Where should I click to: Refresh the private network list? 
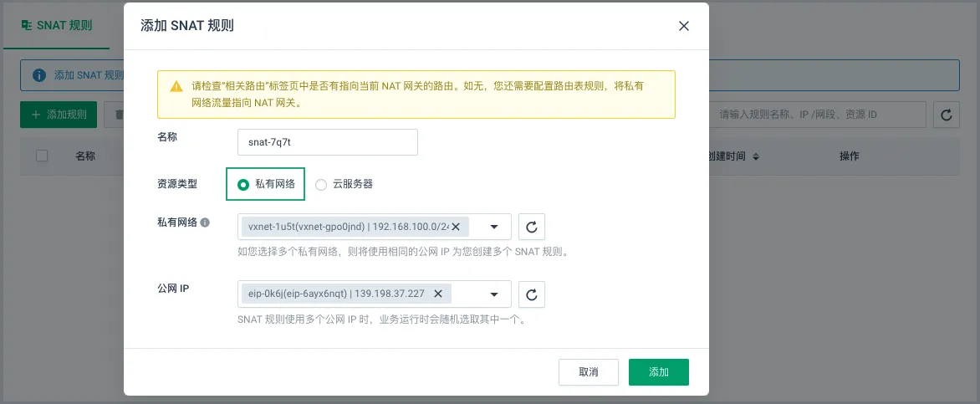click(x=532, y=227)
